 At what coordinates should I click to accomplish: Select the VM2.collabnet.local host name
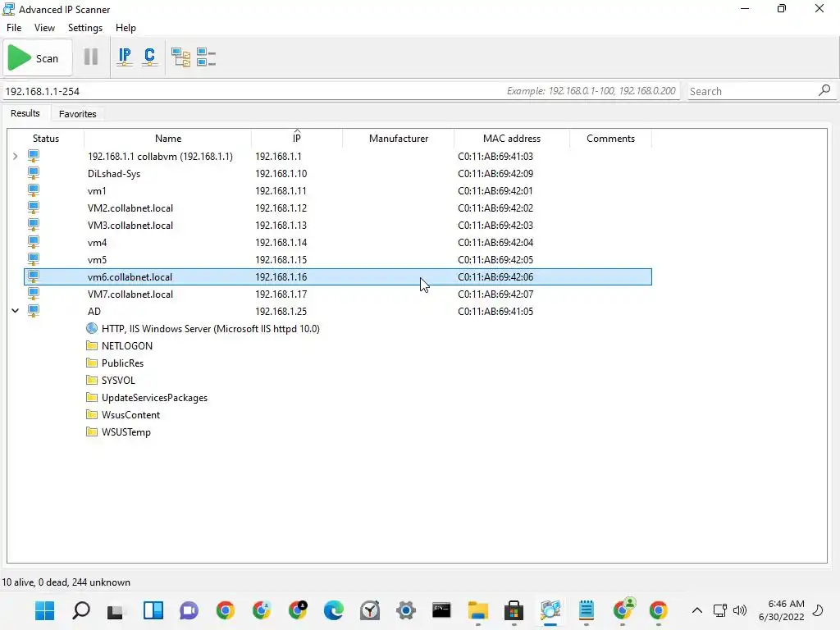[130, 208]
